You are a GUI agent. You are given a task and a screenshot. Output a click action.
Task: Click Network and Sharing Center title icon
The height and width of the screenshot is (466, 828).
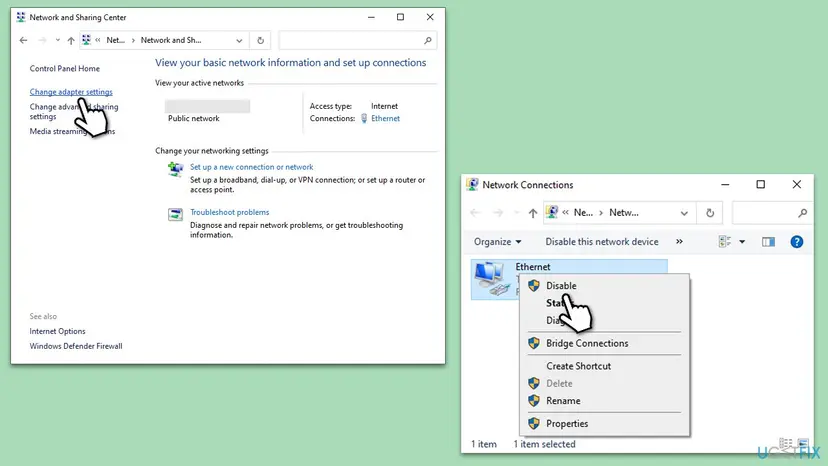[x=21, y=17]
